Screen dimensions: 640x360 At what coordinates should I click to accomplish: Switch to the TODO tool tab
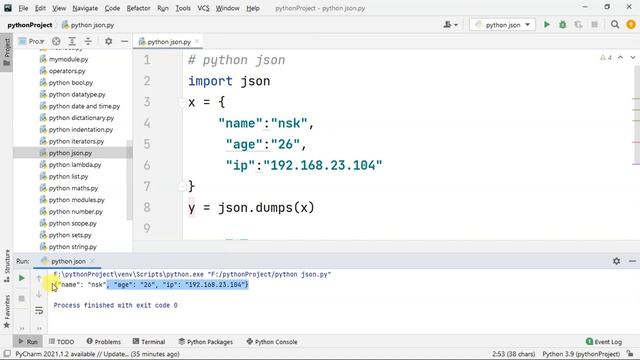tap(61, 342)
